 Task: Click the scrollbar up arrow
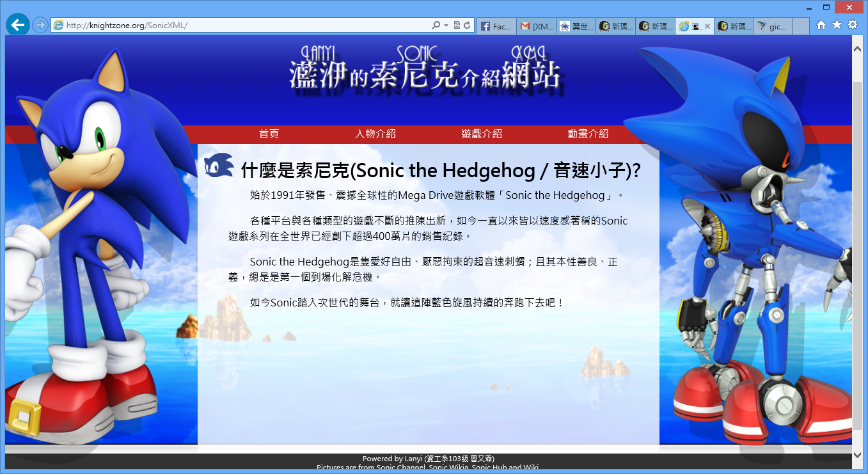tap(857, 47)
